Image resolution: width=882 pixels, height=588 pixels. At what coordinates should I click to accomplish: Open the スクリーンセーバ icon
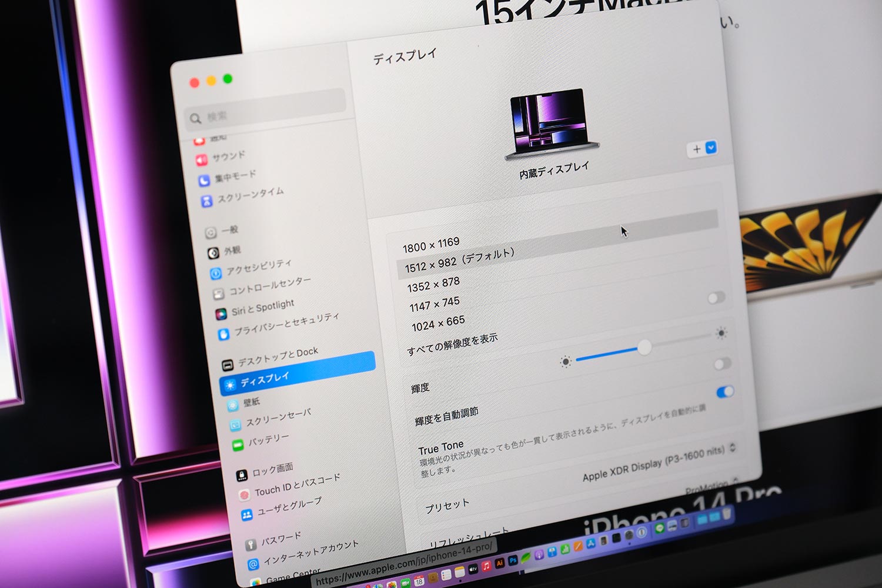[235, 425]
